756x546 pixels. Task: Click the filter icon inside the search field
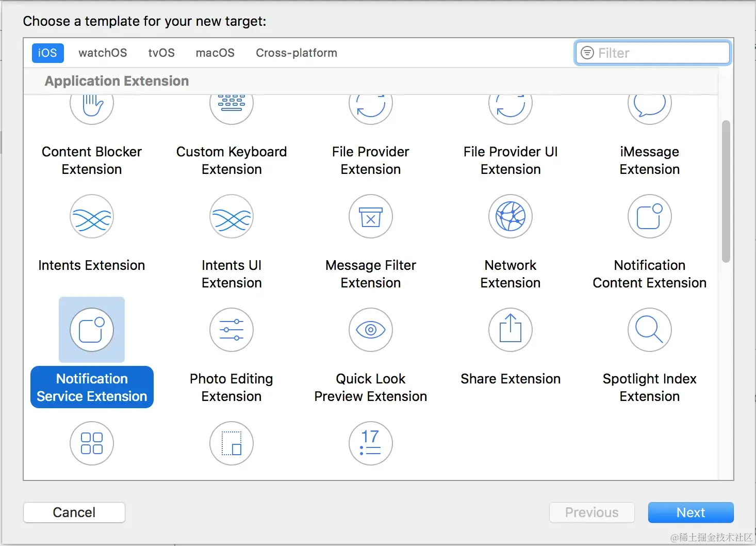pos(587,53)
